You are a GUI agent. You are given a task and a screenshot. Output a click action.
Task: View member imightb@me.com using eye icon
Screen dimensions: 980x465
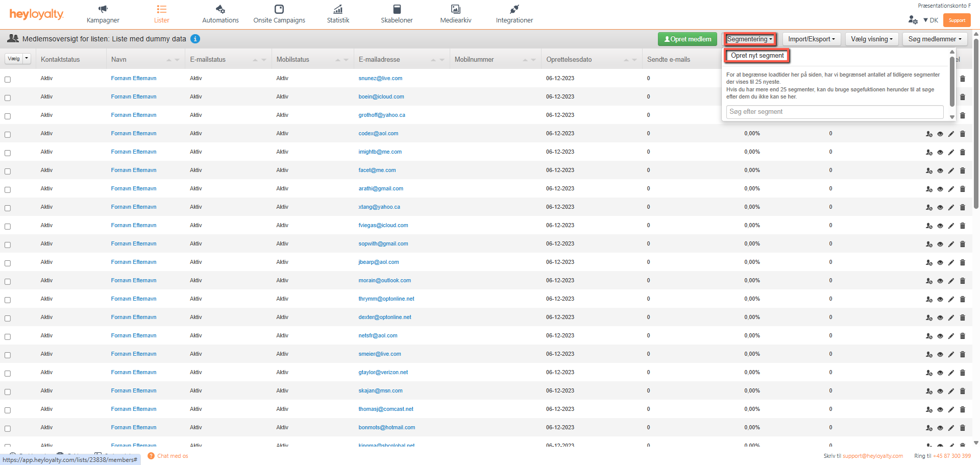click(940, 152)
